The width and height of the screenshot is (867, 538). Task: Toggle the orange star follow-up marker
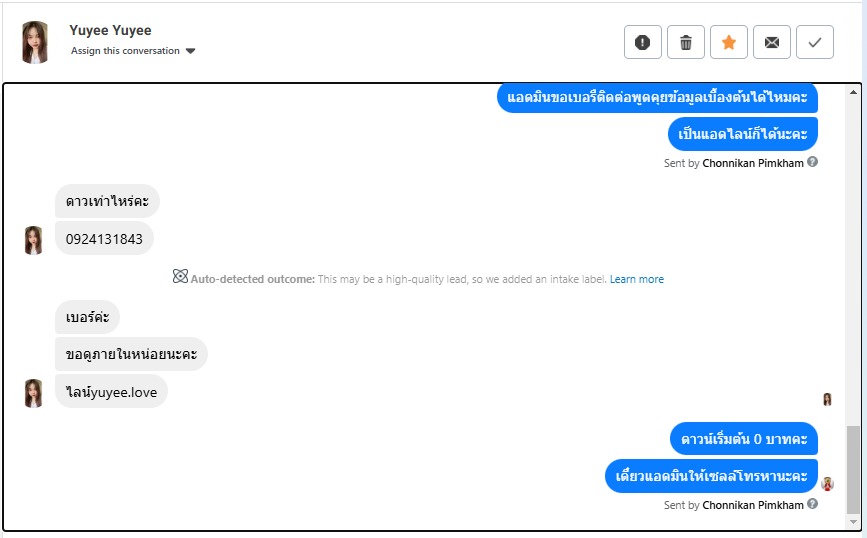click(x=729, y=42)
